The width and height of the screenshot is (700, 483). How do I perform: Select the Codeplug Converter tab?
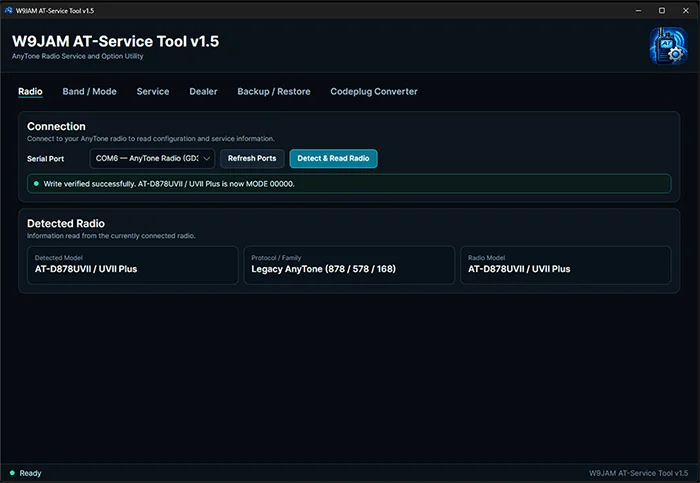[x=374, y=92]
